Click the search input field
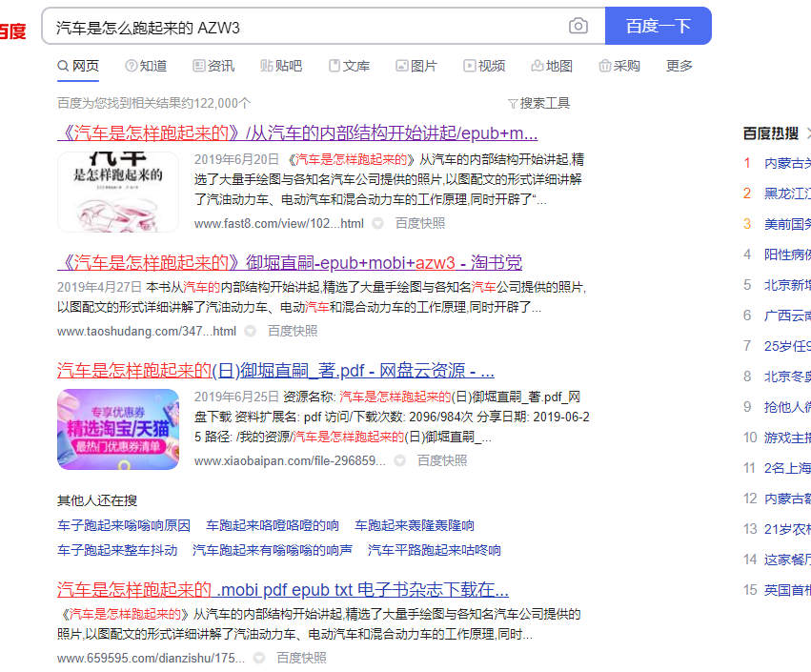811x672 pixels. click(305, 27)
